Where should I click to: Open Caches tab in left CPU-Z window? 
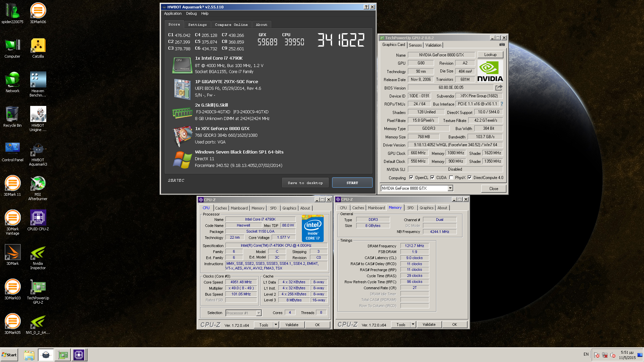[x=221, y=208]
